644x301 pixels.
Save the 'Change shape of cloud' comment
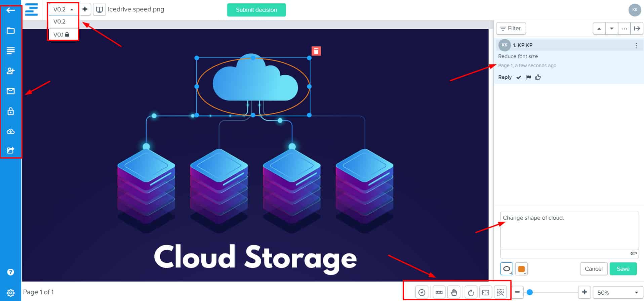pos(623,269)
